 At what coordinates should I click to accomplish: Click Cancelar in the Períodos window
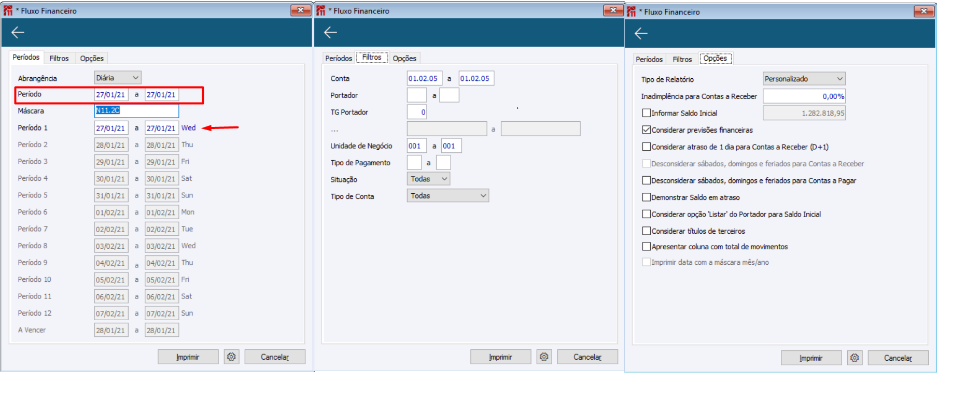(275, 357)
